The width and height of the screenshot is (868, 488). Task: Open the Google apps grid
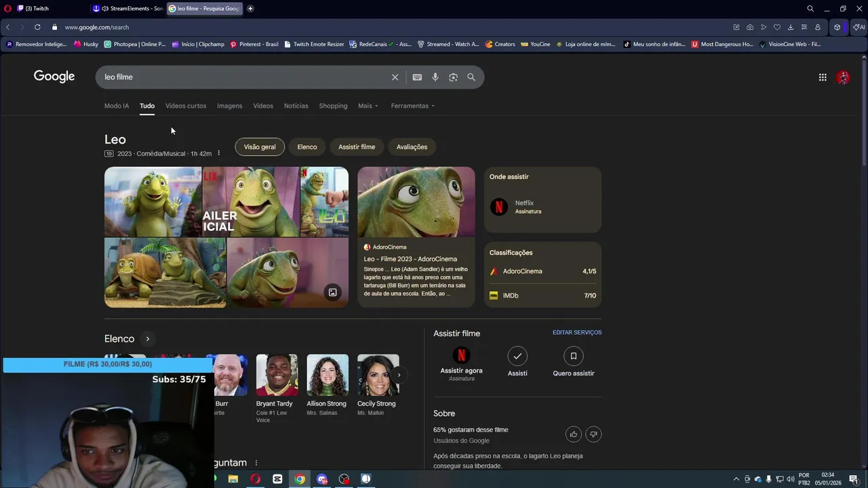click(x=823, y=77)
